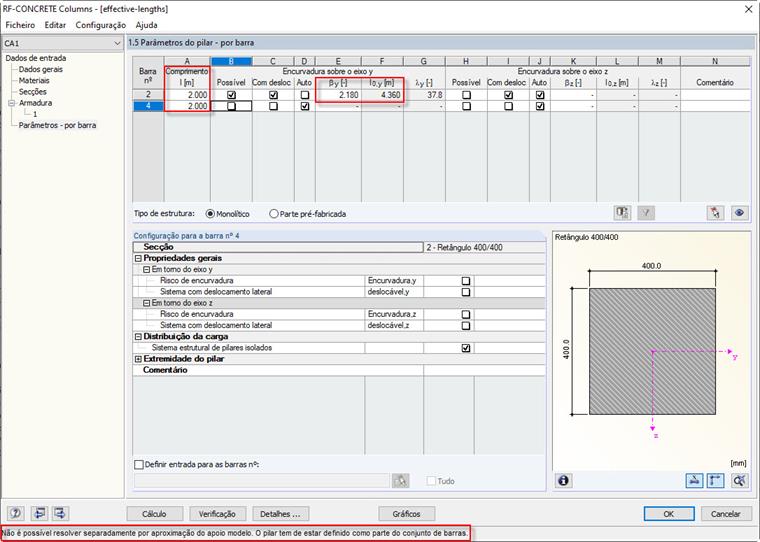This screenshot has height=542, width=760.
Task: Open the Ficheiro menu
Action: coord(20,25)
